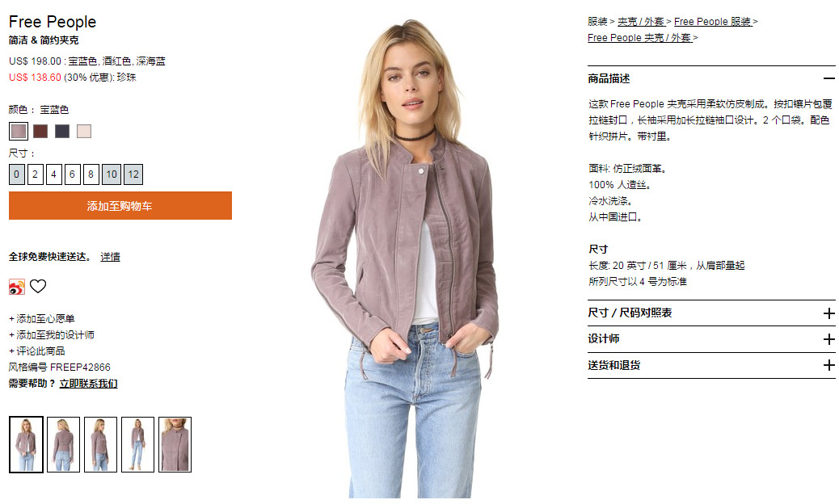Share the product via the Weibo icon
The image size is (839, 504).
click(17, 287)
